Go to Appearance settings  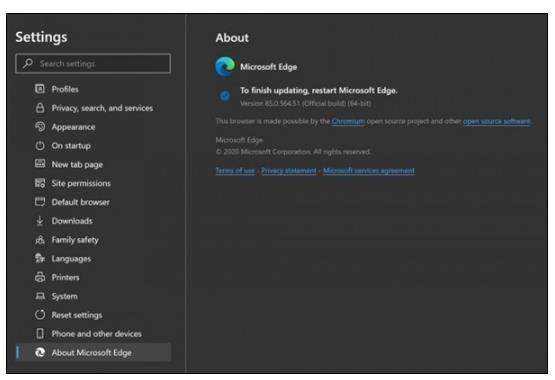coord(73,127)
